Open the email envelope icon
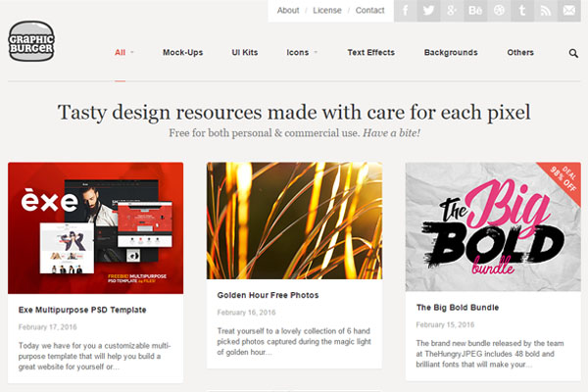Viewport: 588px width, 392px height. click(568, 11)
